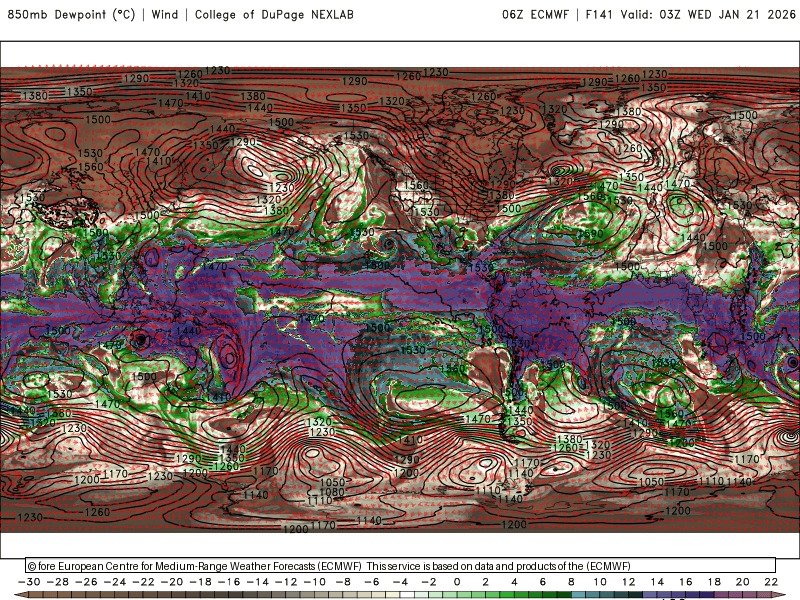Click the positive '20' color scale label
The image size is (800, 600).
point(743,582)
